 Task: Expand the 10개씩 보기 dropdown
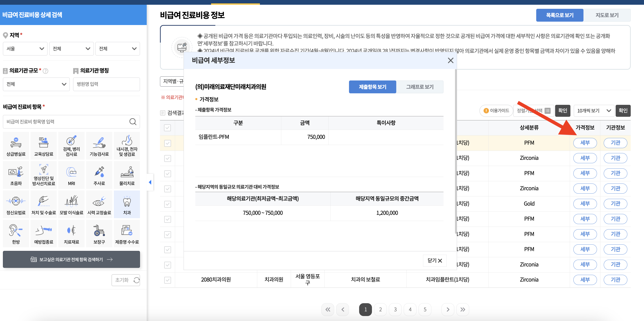tap(594, 111)
